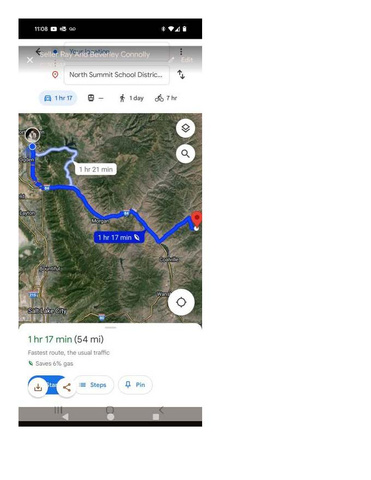Tap the back arrow at top
This screenshot has height=480, width=371.
click(38, 51)
